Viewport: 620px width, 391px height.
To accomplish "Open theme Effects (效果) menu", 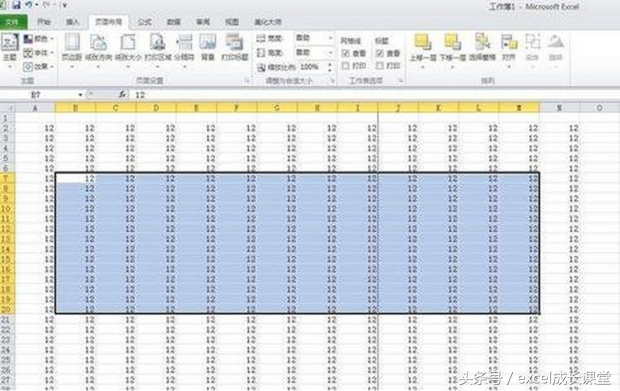I will [38, 66].
